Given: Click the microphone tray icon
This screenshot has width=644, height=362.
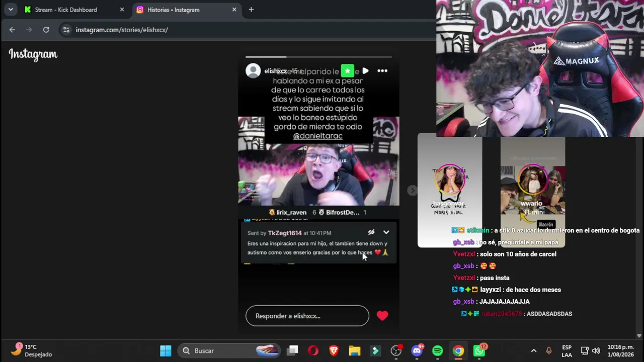Looking at the screenshot, I should click(x=549, y=350).
